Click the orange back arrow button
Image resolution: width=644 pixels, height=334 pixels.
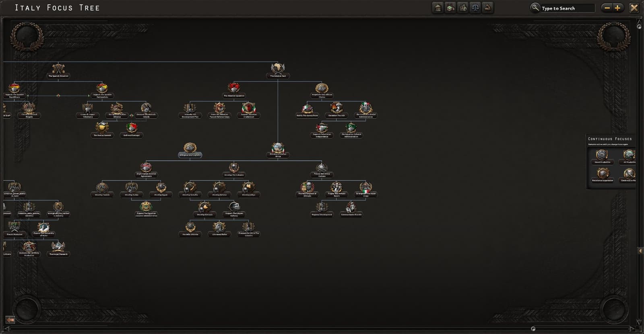[10, 320]
